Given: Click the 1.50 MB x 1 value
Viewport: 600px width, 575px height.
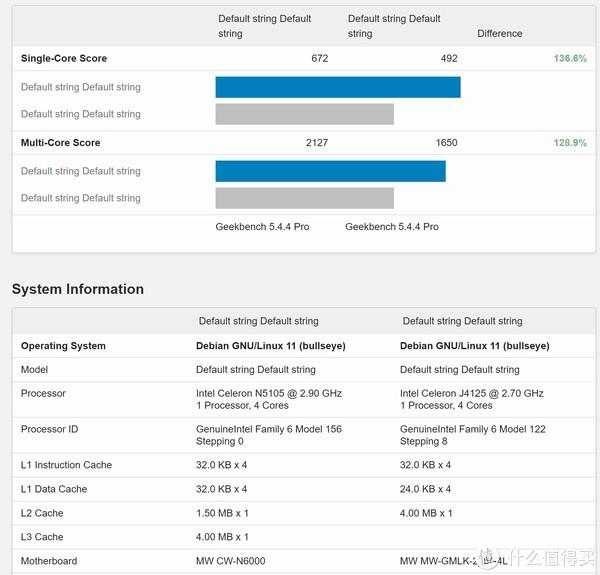Looking at the screenshot, I should pos(222,513).
